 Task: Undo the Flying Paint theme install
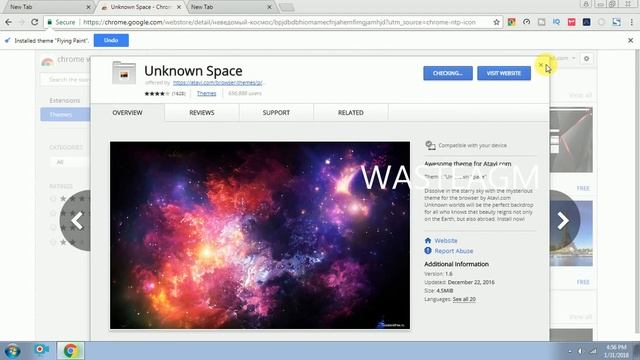pyautogui.click(x=111, y=40)
